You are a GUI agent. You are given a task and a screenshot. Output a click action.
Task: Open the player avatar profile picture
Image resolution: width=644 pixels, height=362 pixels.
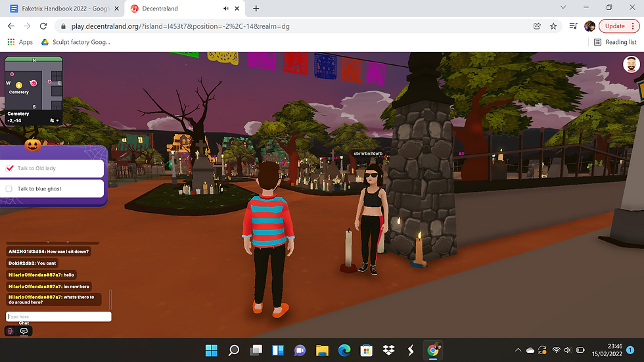pos(631,64)
